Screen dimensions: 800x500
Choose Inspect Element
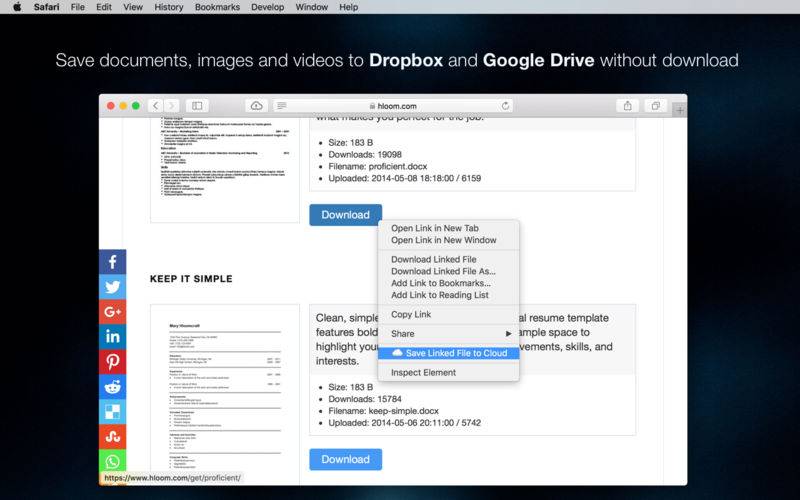pos(448,372)
